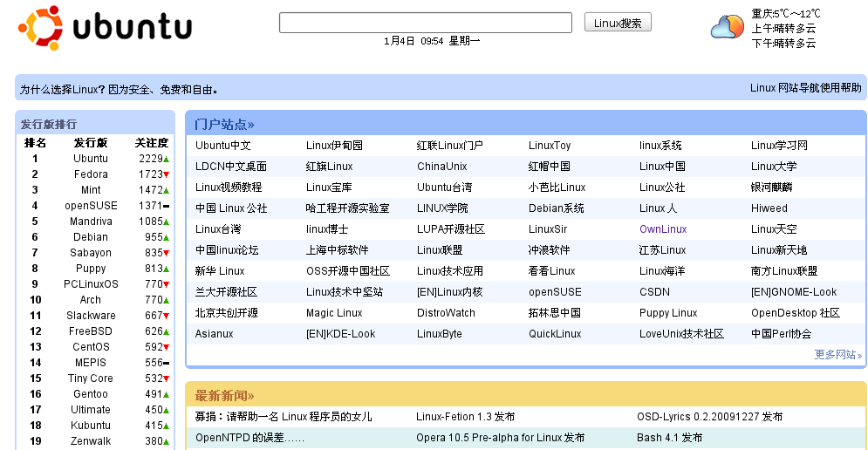Viewport: 868px width, 450px height.
Task: Open LDCN中文桌面 link
Action: tap(231, 167)
